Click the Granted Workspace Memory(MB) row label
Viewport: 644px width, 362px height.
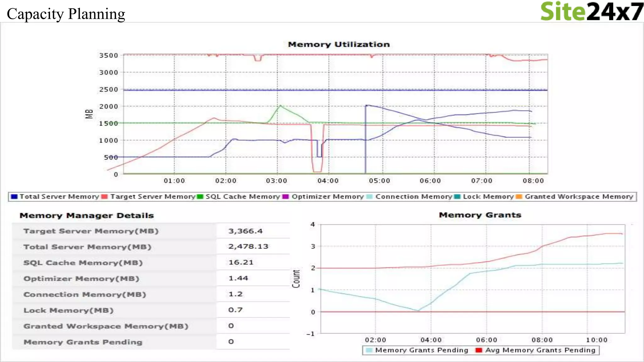(106, 326)
